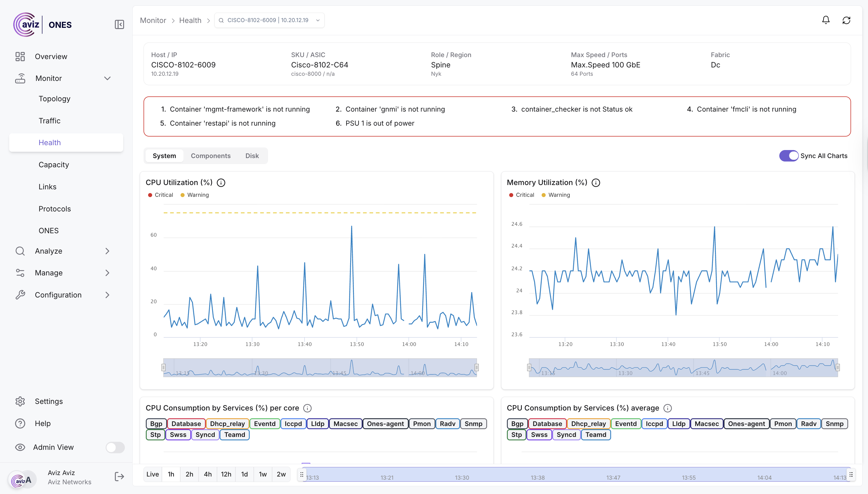Image resolution: width=868 pixels, height=494 pixels.
Task: Click info icon for per core chart
Action: (x=307, y=408)
